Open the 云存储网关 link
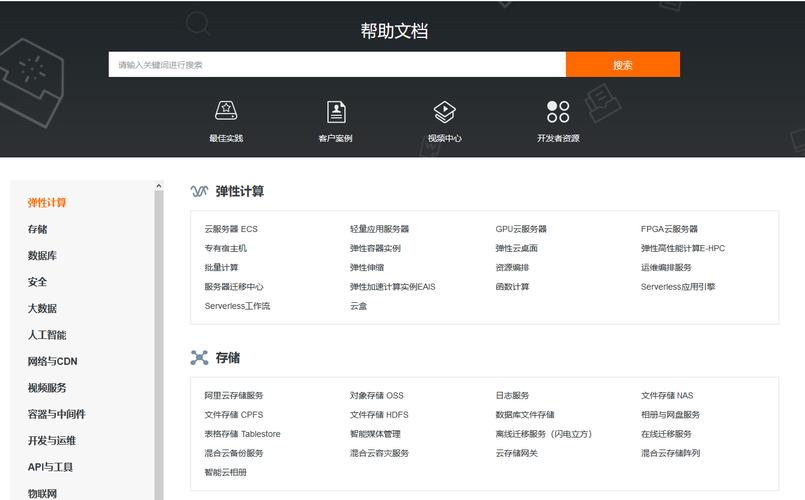This screenshot has height=500, width=805. (x=516, y=453)
